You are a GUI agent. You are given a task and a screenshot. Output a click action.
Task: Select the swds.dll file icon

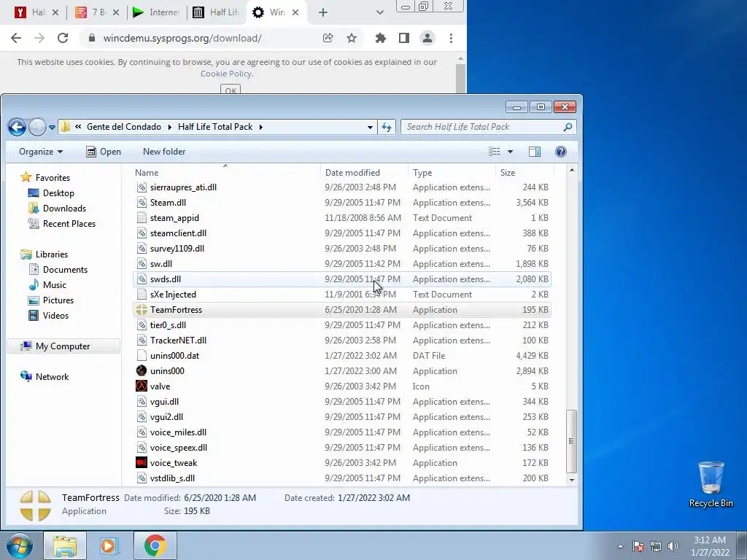(142, 279)
